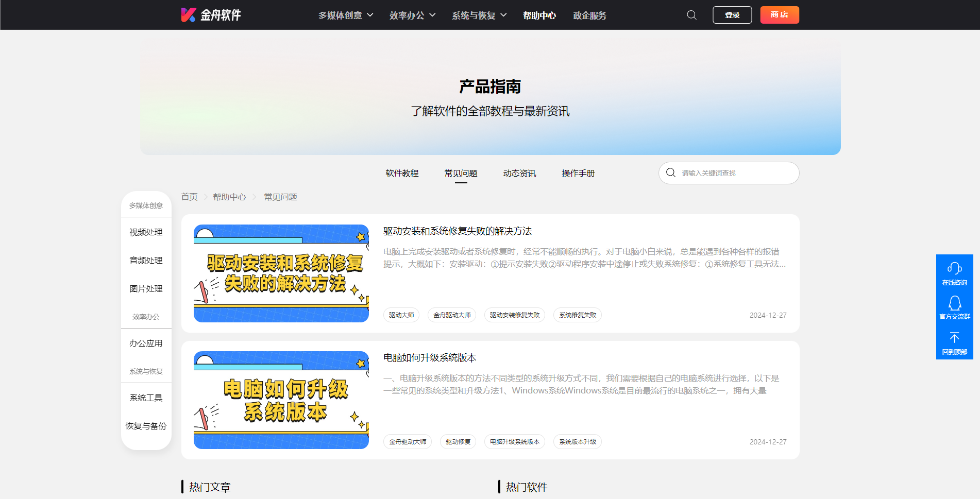The height and width of the screenshot is (499, 980).
Task: Expand the 效率办公 dropdown menu
Action: coord(413,15)
